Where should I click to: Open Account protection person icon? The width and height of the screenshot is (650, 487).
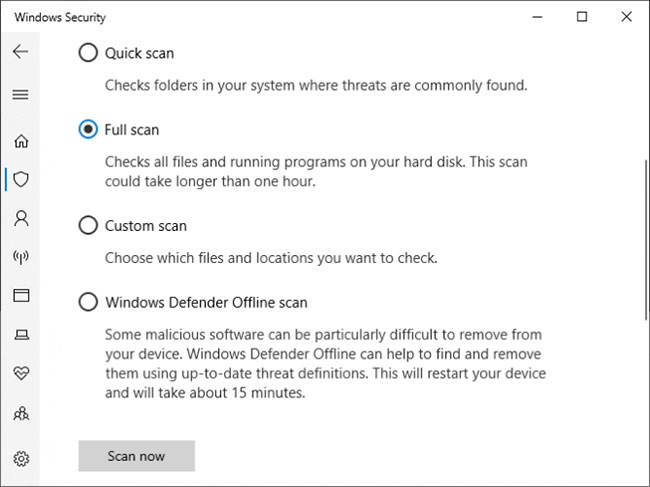[x=21, y=218]
